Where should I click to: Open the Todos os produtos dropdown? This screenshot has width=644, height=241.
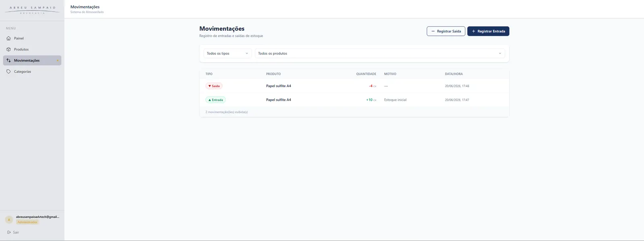(x=380, y=53)
